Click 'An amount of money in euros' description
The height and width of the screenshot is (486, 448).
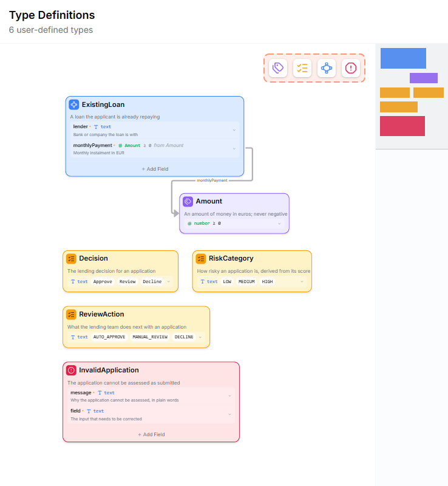pyautogui.click(x=236, y=214)
